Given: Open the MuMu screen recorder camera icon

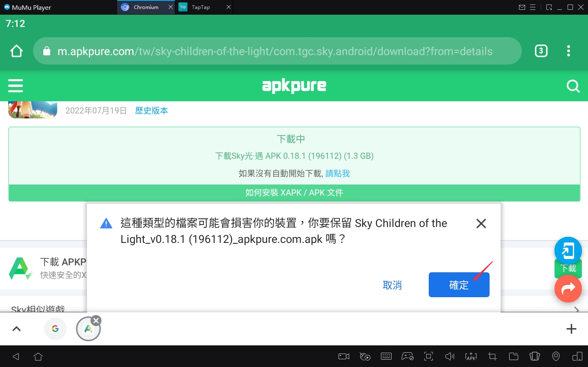Looking at the screenshot, I should pyautogui.click(x=344, y=356).
